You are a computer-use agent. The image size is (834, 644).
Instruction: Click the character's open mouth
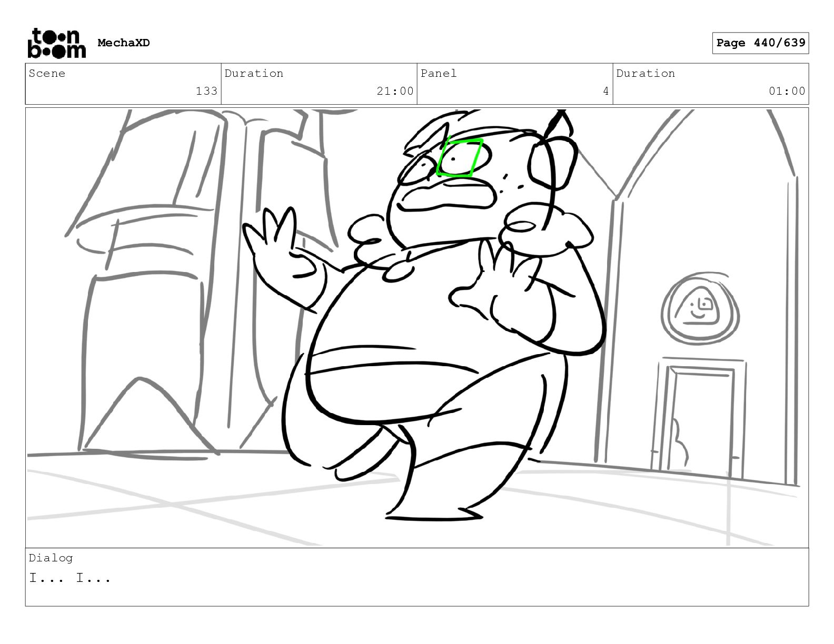(x=448, y=195)
